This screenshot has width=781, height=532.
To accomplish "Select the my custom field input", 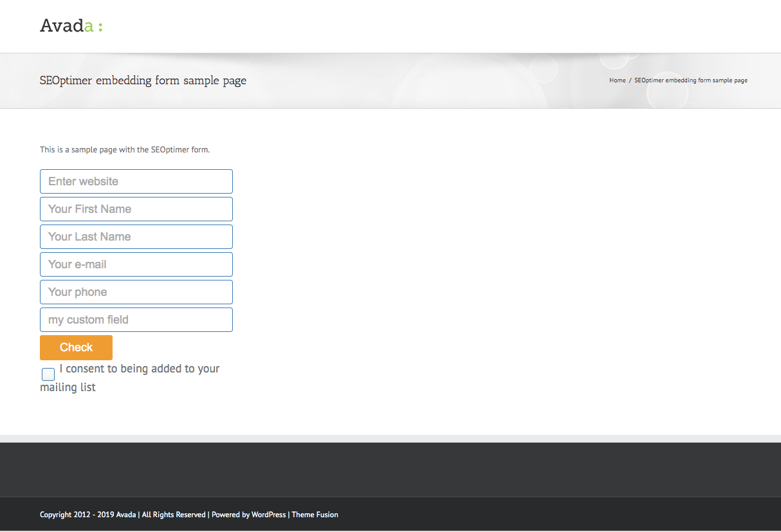I will (x=136, y=320).
